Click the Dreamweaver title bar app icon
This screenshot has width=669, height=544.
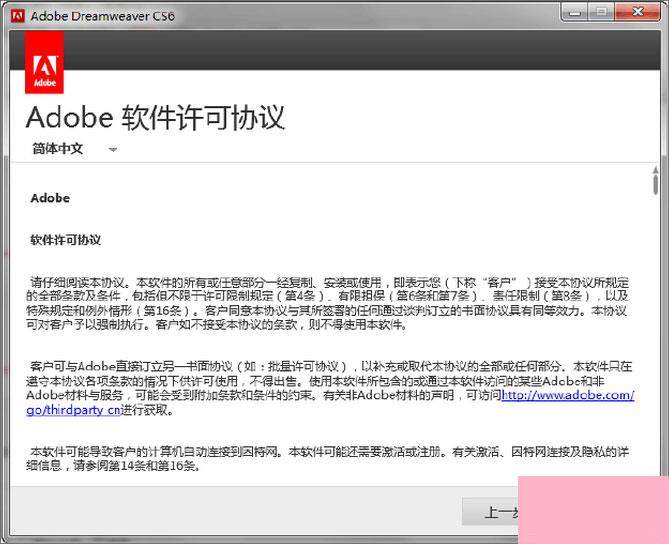[x=17, y=16]
